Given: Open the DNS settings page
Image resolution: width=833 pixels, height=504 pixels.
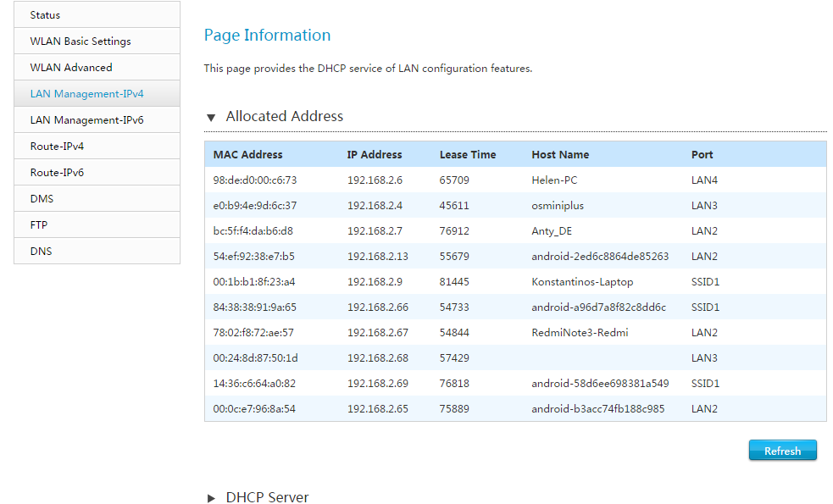Looking at the screenshot, I should 97,252.
